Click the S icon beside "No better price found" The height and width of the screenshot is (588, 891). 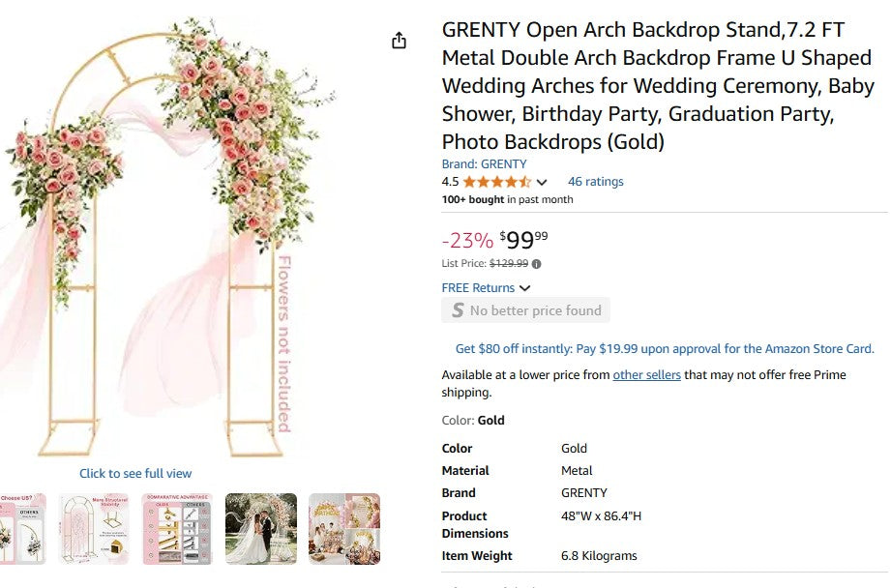coord(458,310)
